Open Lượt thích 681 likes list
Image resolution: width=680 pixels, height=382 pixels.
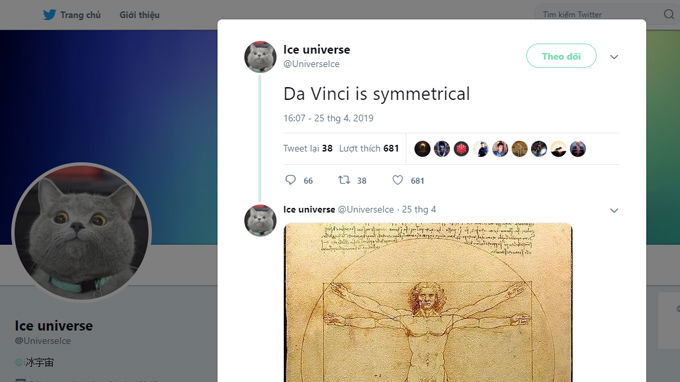(x=369, y=148)
